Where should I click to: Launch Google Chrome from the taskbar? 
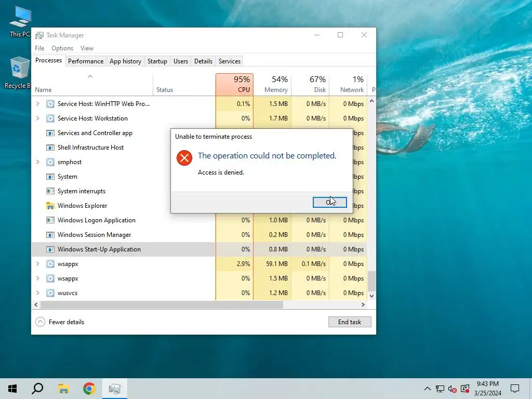point(89,389)
